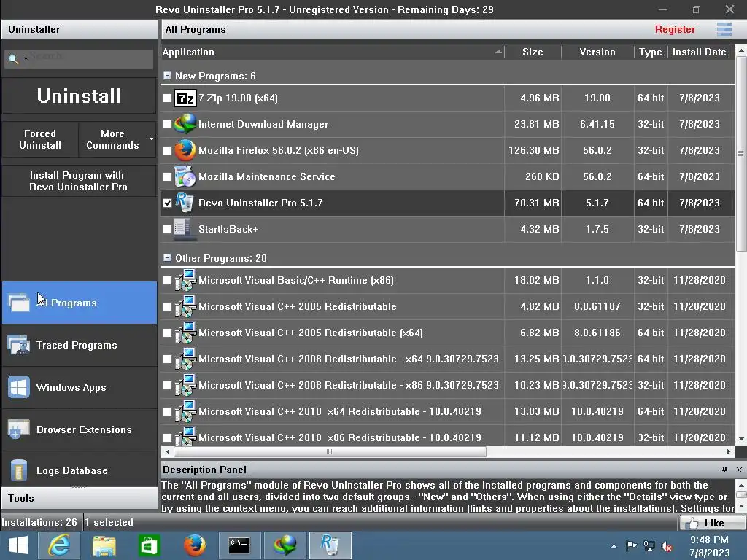The width and height of the screenshot is (747, 560).
Task: Click the red Register link
Action: [x=675, y=29]
